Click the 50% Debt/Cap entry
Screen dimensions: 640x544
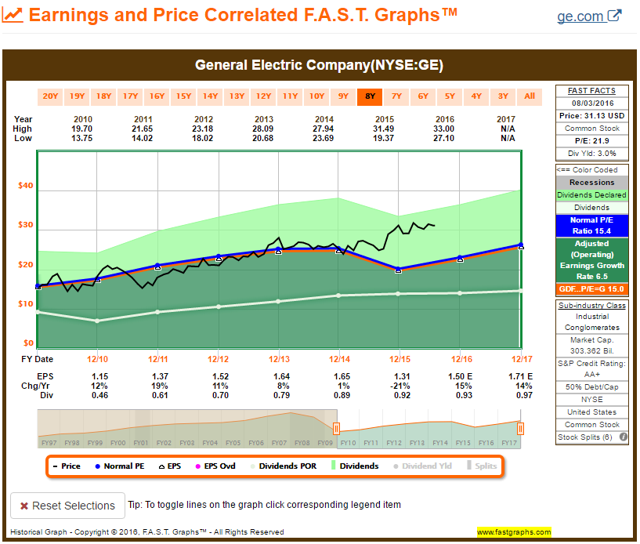(592, 387)
